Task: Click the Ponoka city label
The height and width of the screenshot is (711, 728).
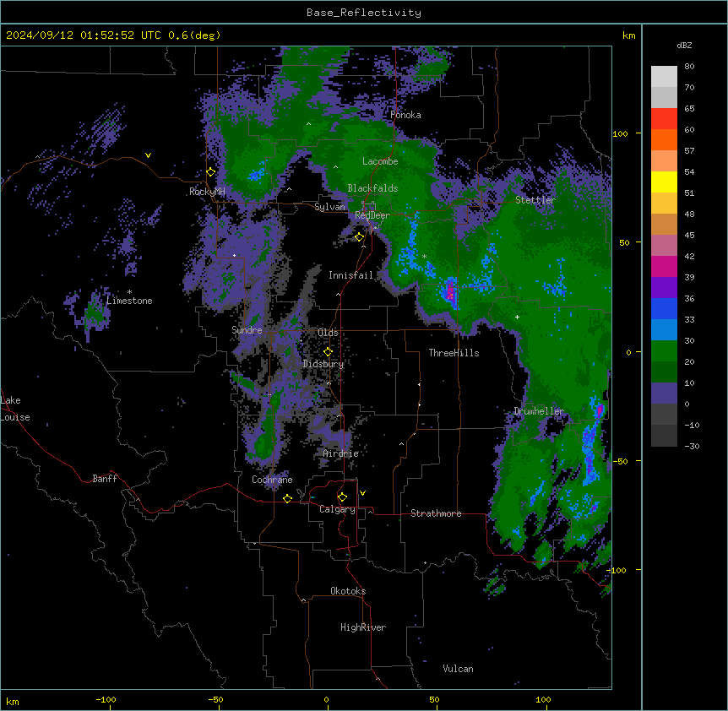Action: coord(405,115)
